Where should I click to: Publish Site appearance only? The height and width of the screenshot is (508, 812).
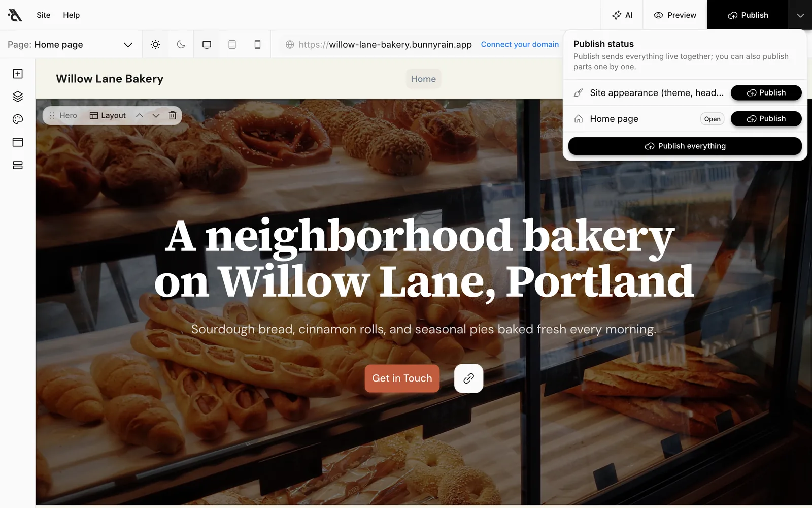pyautogui.click(x=766, y=93)
